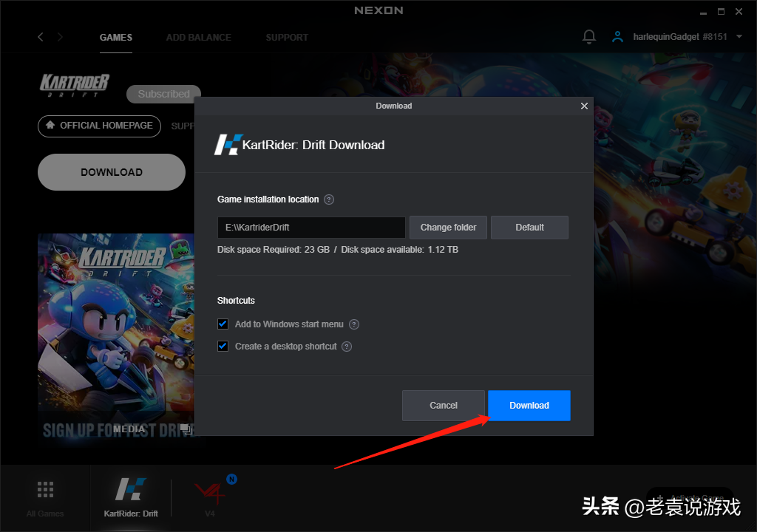Click the notification bell icon
Screen dimensions: 757x532
[589, 36]
